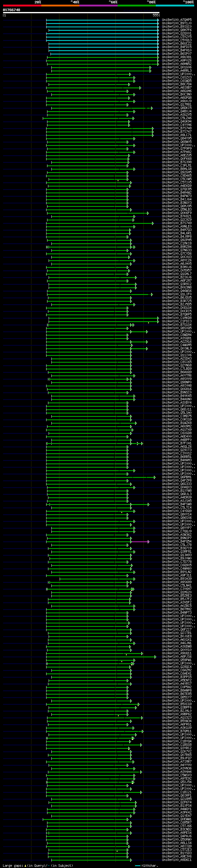Click the label UniRef100_B3NUY3
This screenshot has width=197, height=868.
click(177, 203)
